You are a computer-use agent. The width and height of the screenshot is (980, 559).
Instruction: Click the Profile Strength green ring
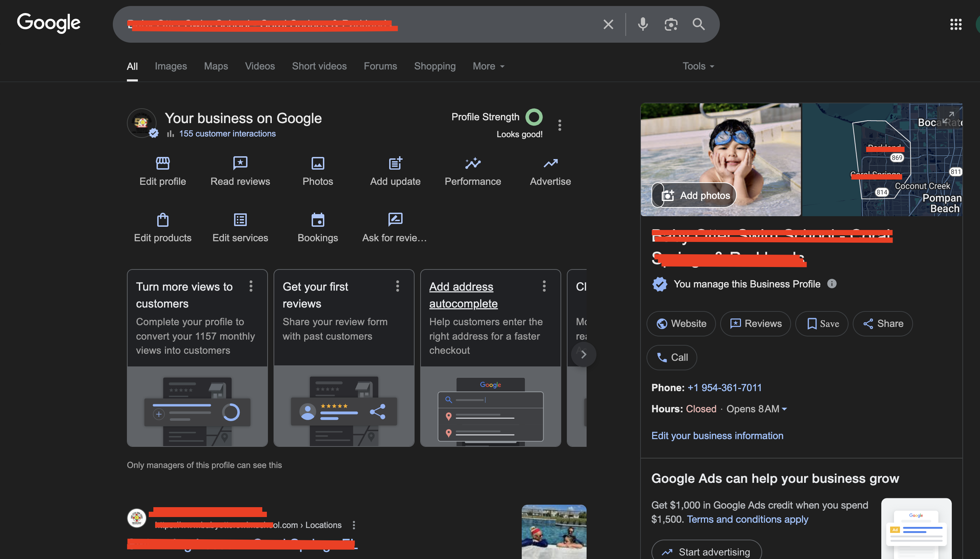[x=534, y=117]
